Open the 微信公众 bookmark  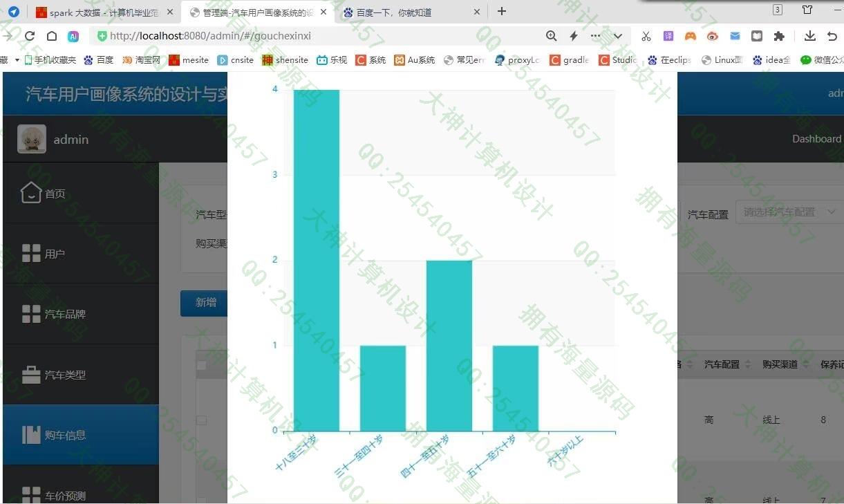pyautogui.click(x=822, y=60)
